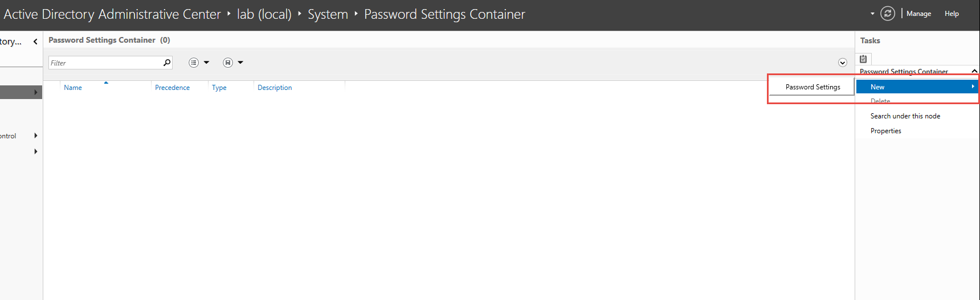Open Properties from the Tasks pane
The height and width of the screenshot is (300, 980).
pos(885,131)
